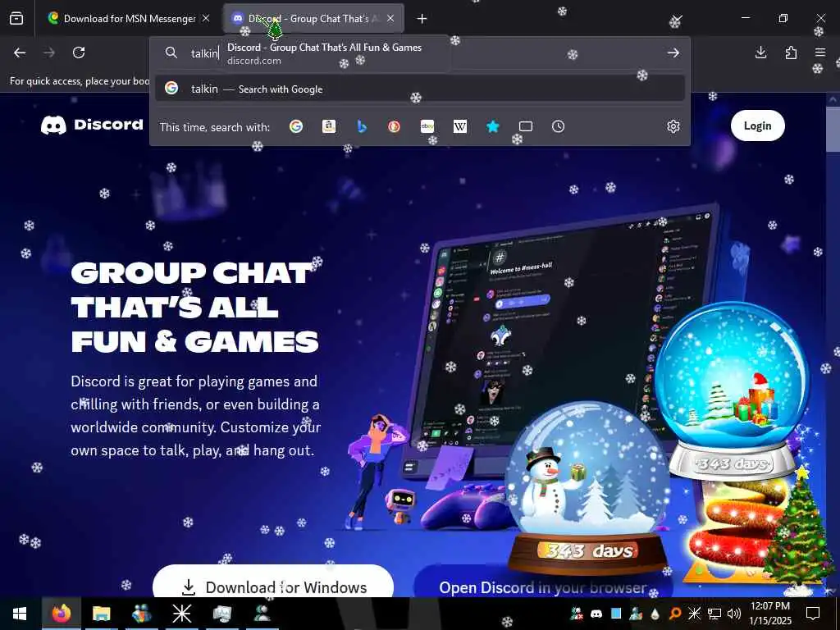The image size is (840, 630).
Task: Click Download for Windows button
Action: click(273, 583)
